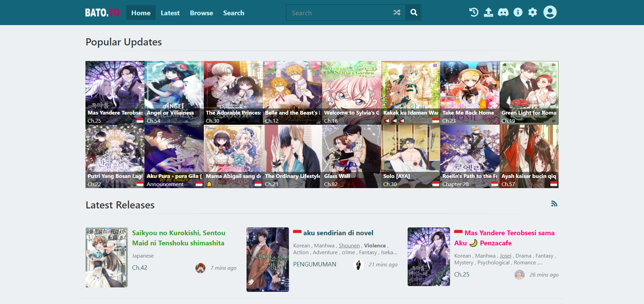644x304 pixels.
Task: Open the Browse nav item
Action: 201,13
